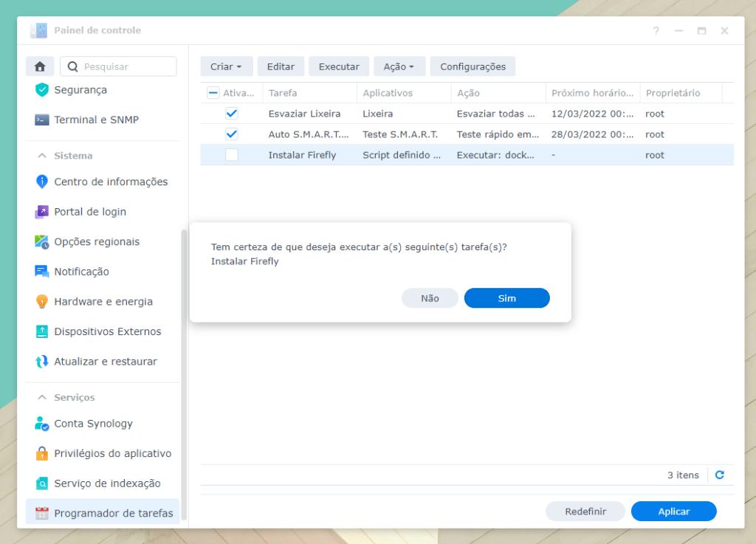The height and width of the screenshot is (544, 756).
Task: Click the Home icon button
Action: coord(40,66)
